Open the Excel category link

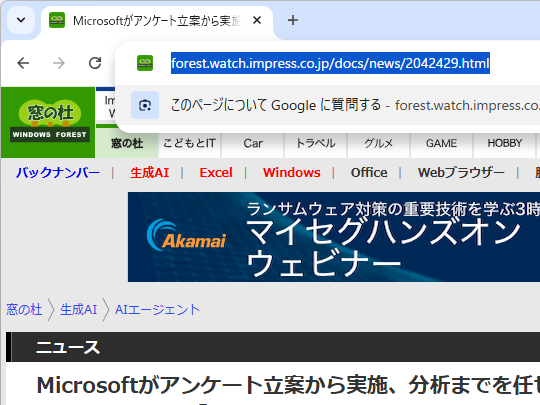click(216, 172)
